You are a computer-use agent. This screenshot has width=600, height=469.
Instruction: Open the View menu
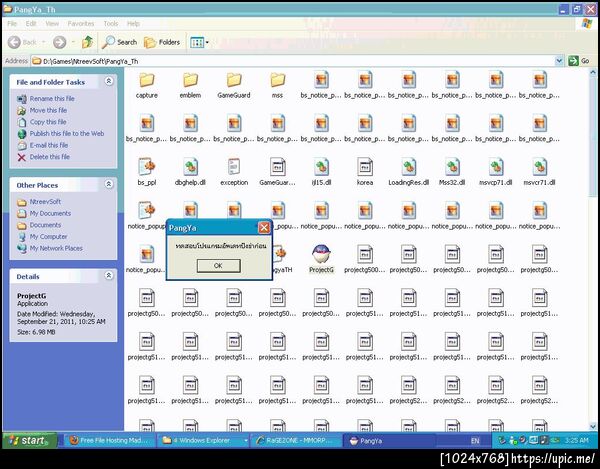point(52,24)
